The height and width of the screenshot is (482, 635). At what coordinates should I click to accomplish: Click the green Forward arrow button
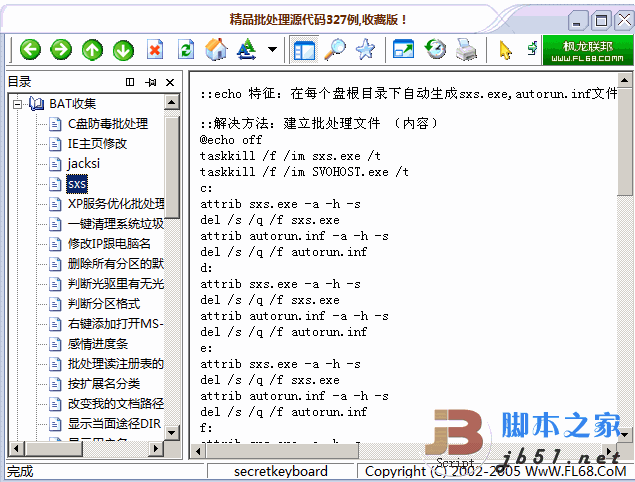pos(61,50)
